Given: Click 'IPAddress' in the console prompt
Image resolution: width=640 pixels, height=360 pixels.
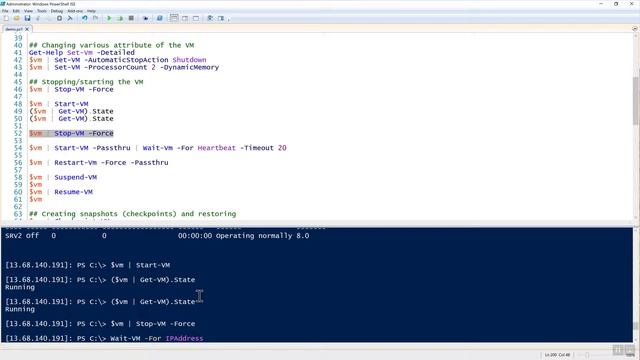Looking at the screenshot, I should 184,338.
